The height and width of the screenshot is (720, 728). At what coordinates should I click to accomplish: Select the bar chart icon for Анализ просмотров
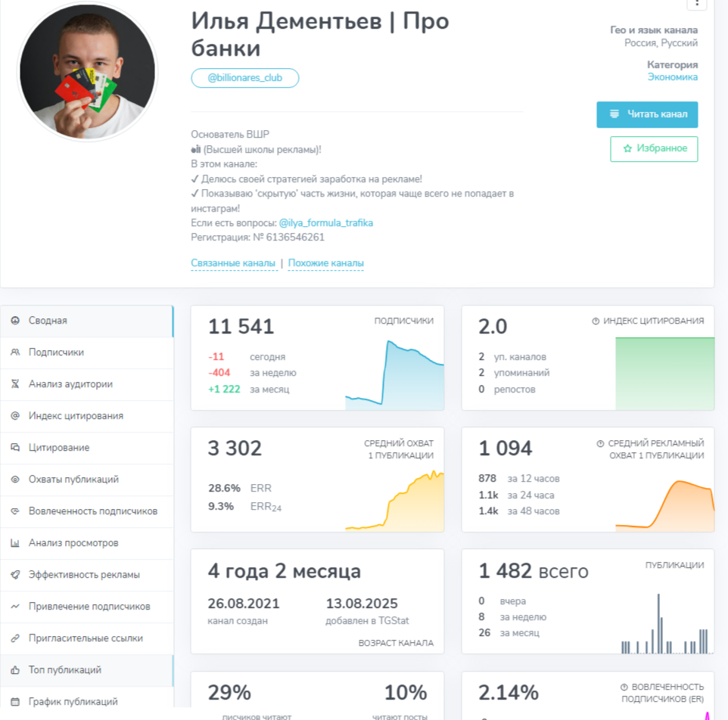point(15,543)
